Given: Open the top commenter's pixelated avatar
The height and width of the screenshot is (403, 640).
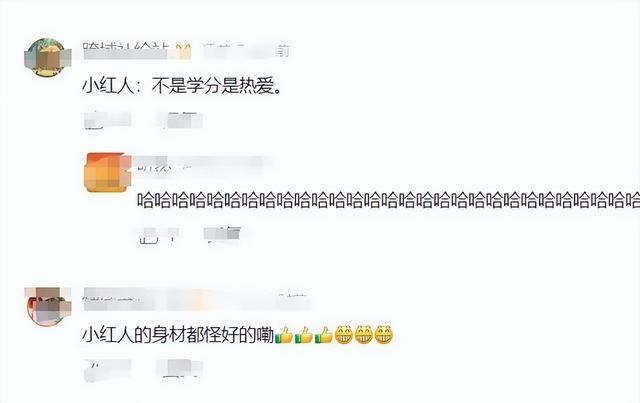Looking at the screenshot, I should [47, 58].
